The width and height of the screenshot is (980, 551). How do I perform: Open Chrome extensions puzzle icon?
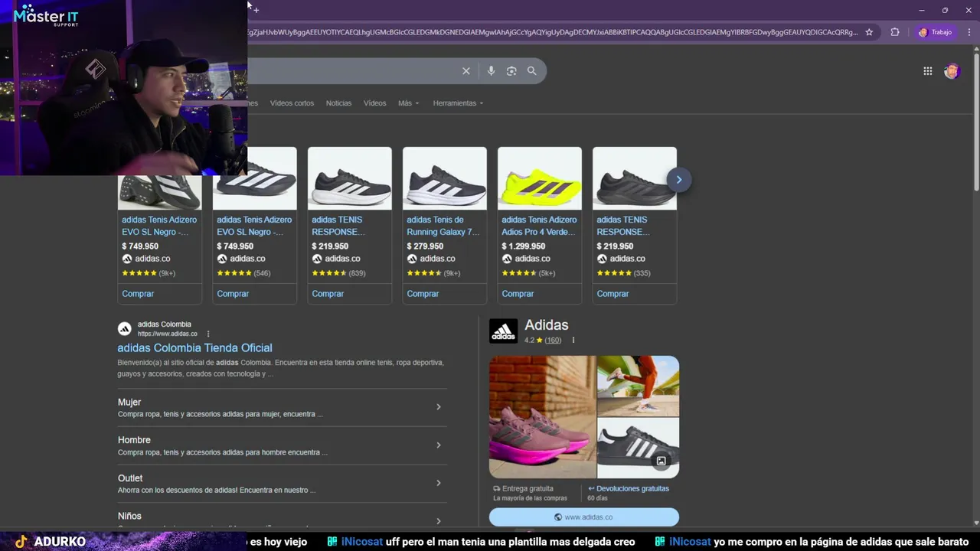tap(895, 32)
